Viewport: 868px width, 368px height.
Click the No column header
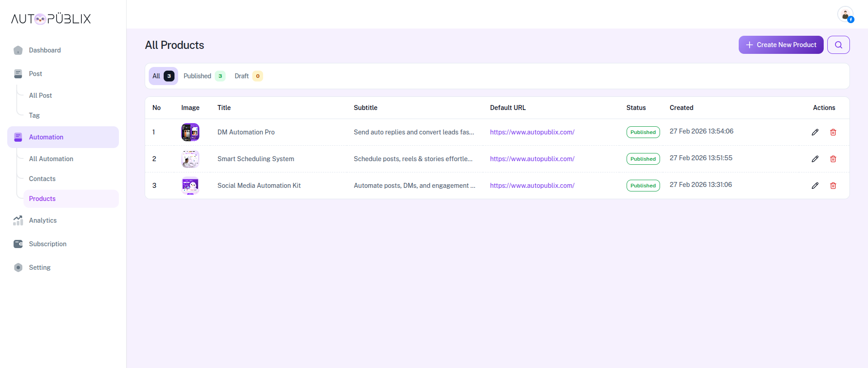click(156, 108)
